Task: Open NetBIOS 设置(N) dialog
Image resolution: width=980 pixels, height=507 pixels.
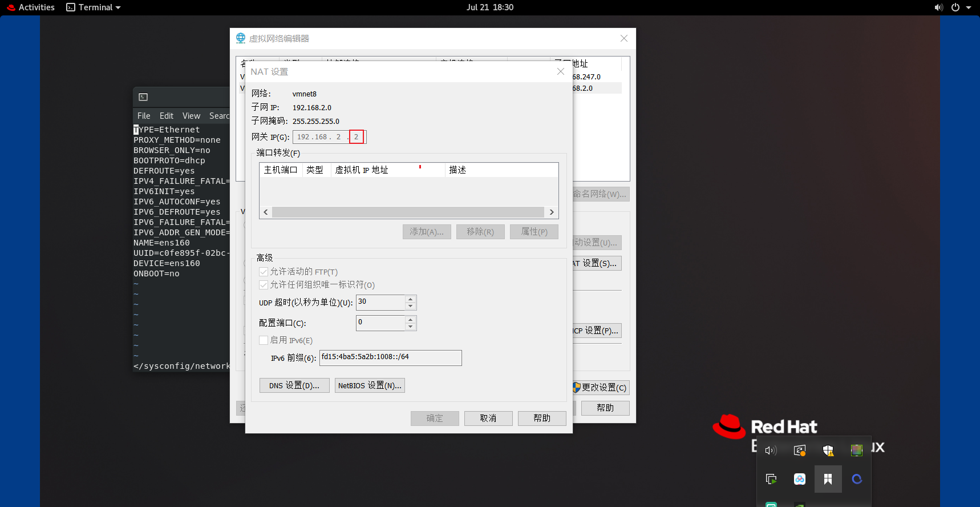Action: 370,385
